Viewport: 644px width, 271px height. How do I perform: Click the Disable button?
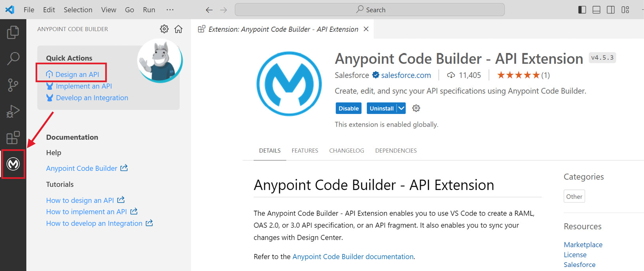coord(348,108)
